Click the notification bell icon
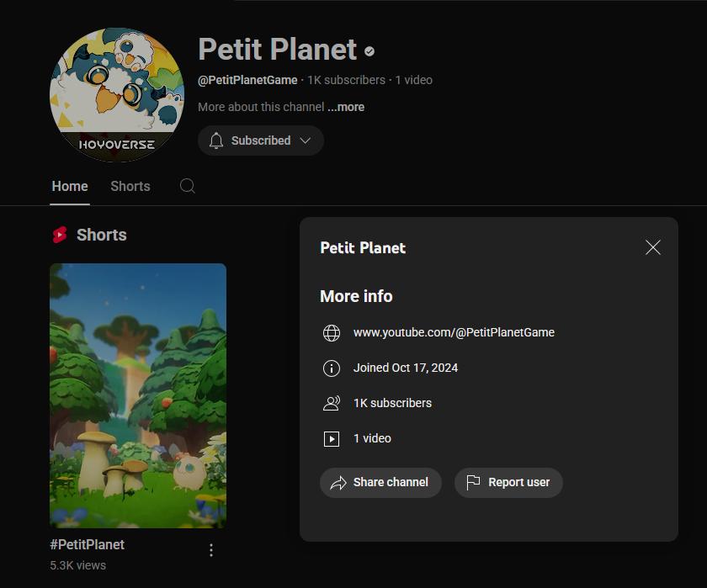 pyautogui.click(x=216, y=140)
